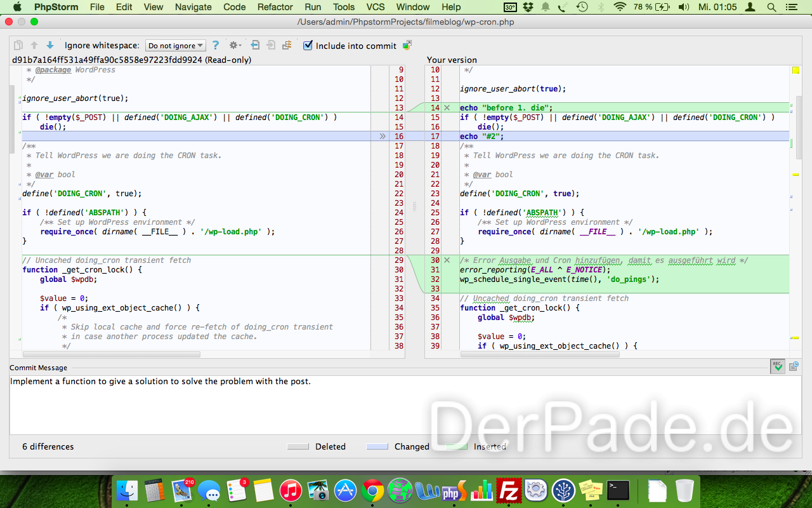812x508 pixels.
Task: Click inside the Commit Message text area
Action: (x=406, y=405)
